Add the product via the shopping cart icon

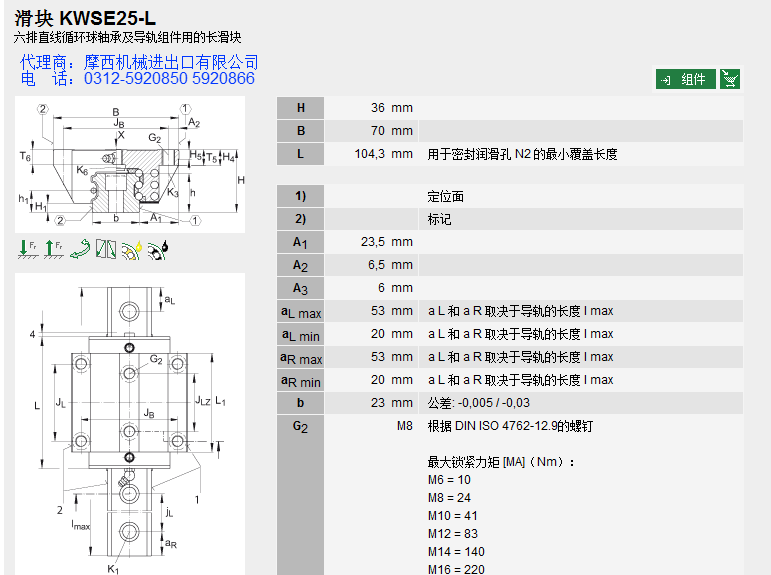click(x=730, y=79)
